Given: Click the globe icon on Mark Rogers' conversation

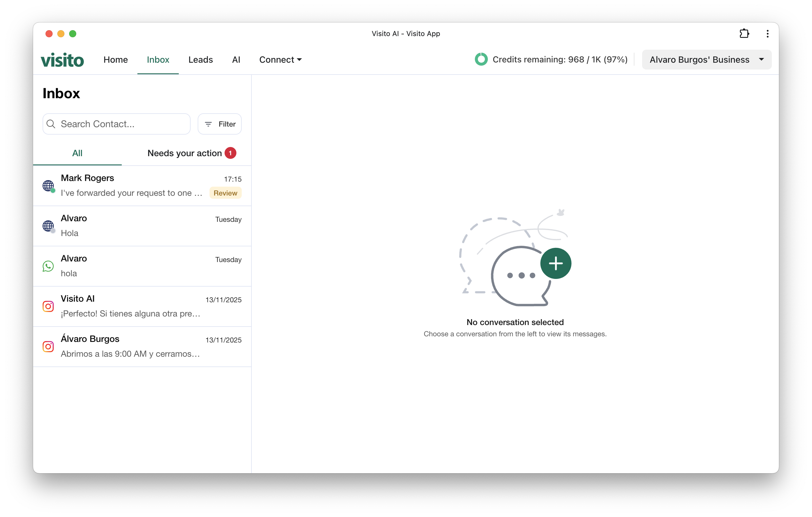Looking at the screenshot, I should [48, 186].
